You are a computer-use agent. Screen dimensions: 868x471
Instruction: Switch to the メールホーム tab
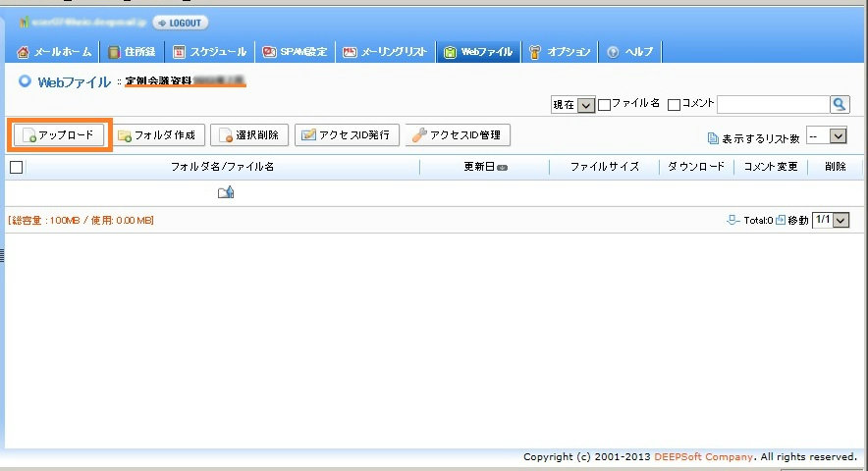point(55,52)
